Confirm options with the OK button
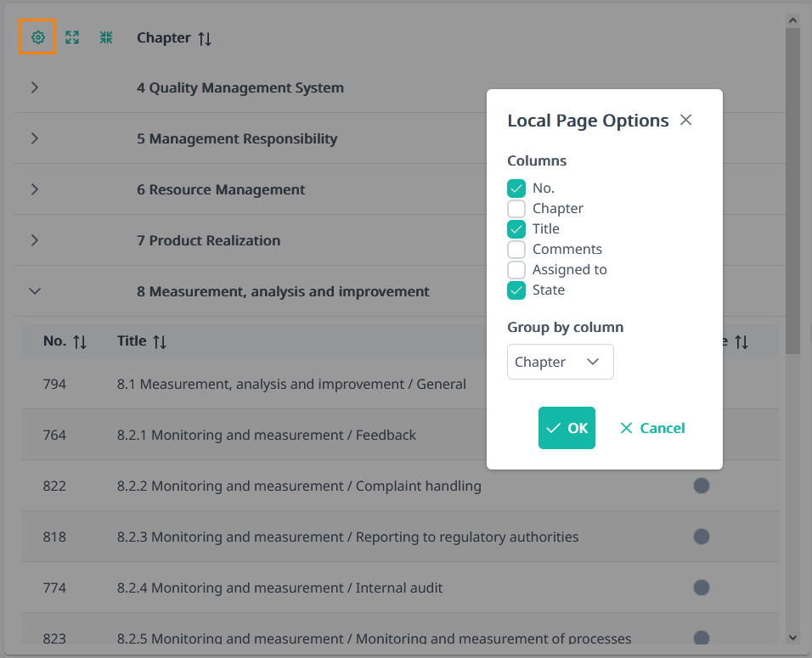 click(x=567, y=428)
